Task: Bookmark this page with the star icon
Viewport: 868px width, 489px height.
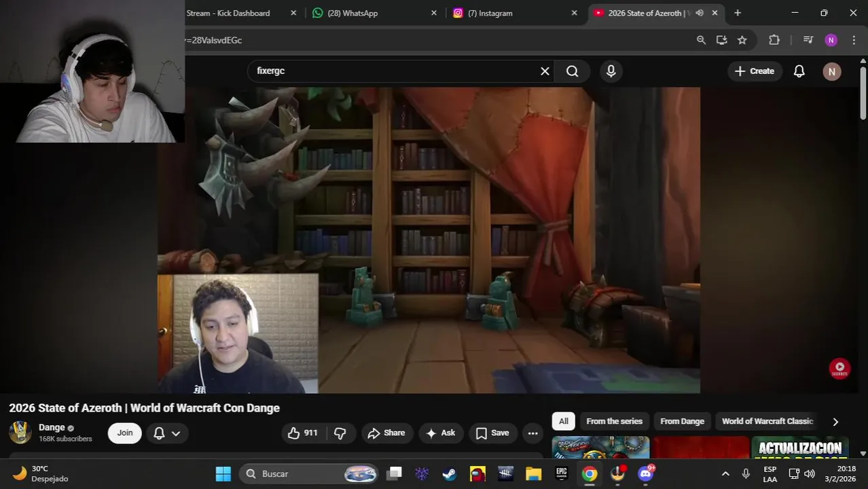Action: pos(742,40)
